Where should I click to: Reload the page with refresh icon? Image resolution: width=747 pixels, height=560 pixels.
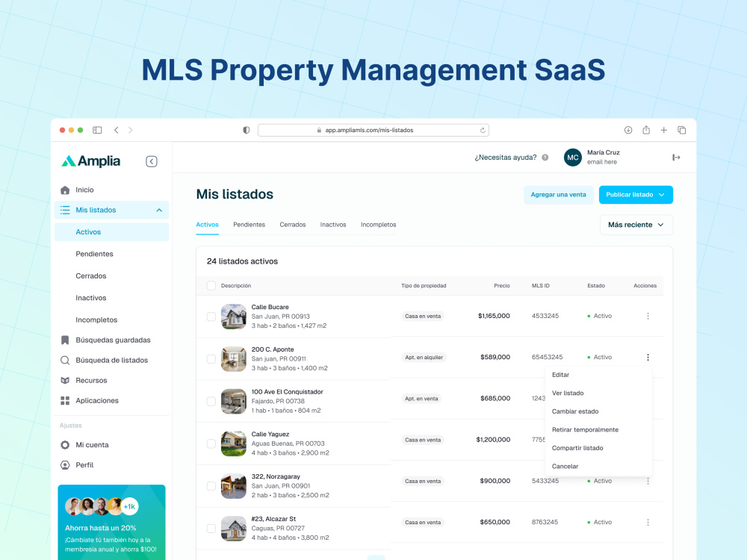click(483, 130)
